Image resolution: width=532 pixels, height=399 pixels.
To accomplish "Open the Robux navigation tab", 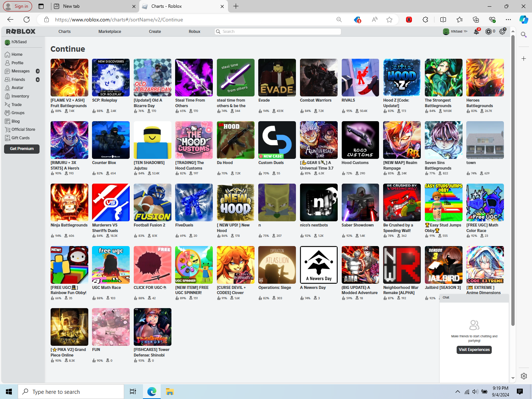I will point(194,31).
